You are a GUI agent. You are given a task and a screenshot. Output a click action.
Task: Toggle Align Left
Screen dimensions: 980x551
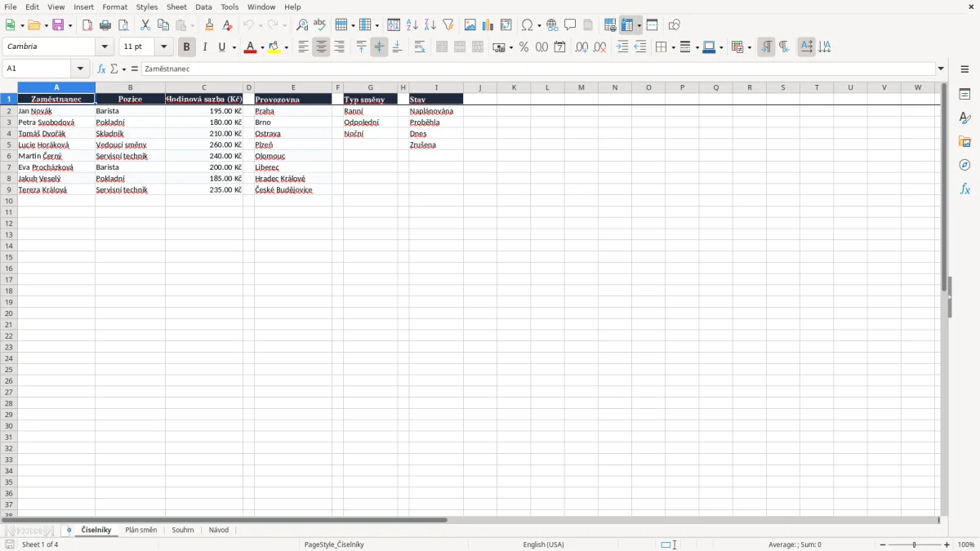tap(303, 47)
